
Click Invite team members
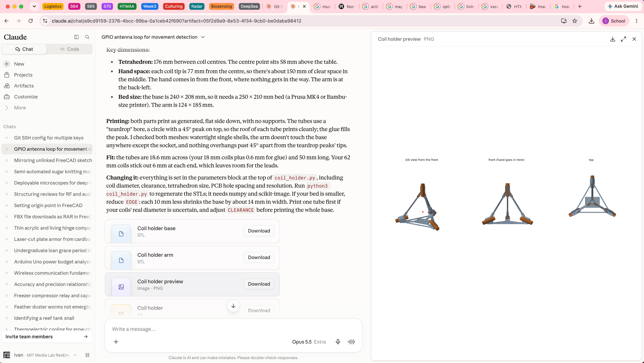pyautogui.click(x=47, y=336)
